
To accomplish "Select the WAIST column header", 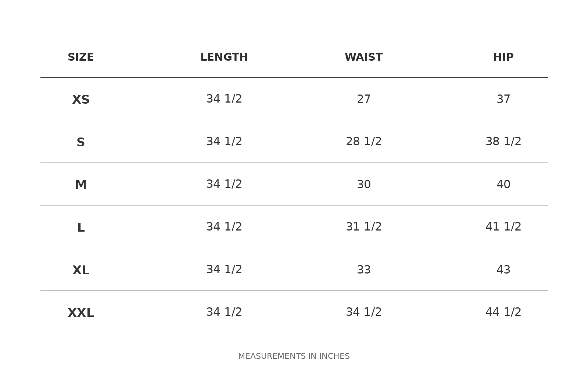I will pos(364,57).
